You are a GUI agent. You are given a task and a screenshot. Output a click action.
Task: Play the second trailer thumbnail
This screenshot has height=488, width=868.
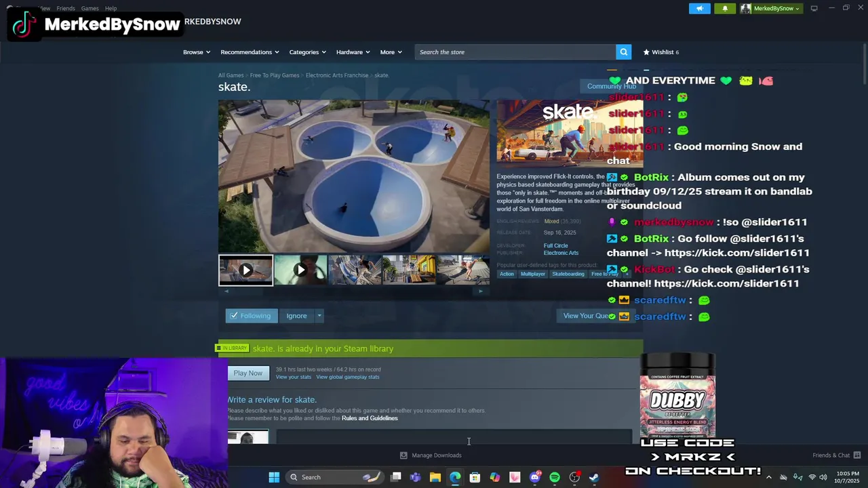300,270
